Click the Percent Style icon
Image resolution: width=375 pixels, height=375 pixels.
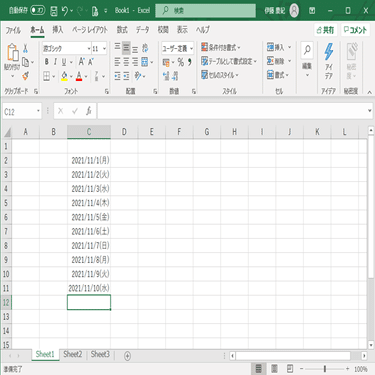[181, 62]
